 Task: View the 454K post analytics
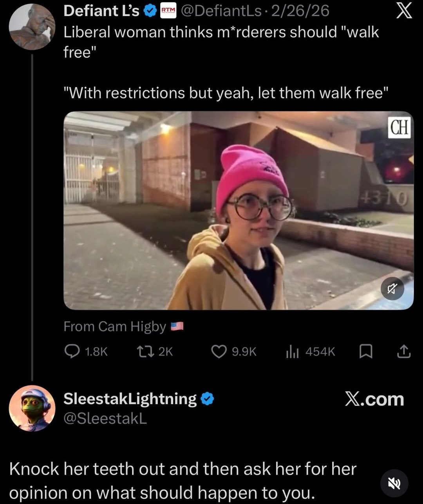point(292,351)
